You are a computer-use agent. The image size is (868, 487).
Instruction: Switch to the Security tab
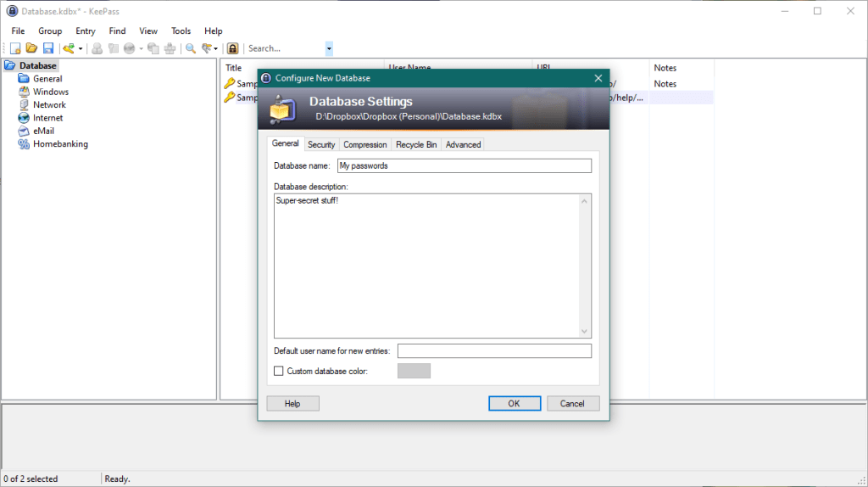tap(321, 144)
